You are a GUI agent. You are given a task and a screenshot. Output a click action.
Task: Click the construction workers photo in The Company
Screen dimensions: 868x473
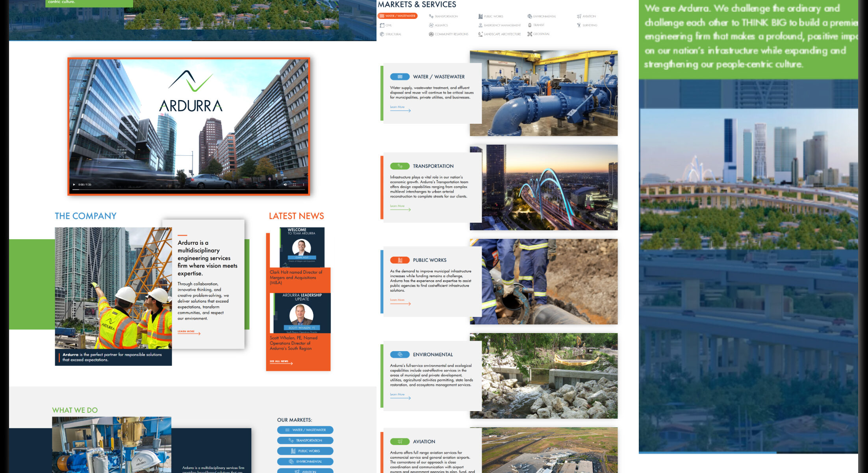coord(113,288)
